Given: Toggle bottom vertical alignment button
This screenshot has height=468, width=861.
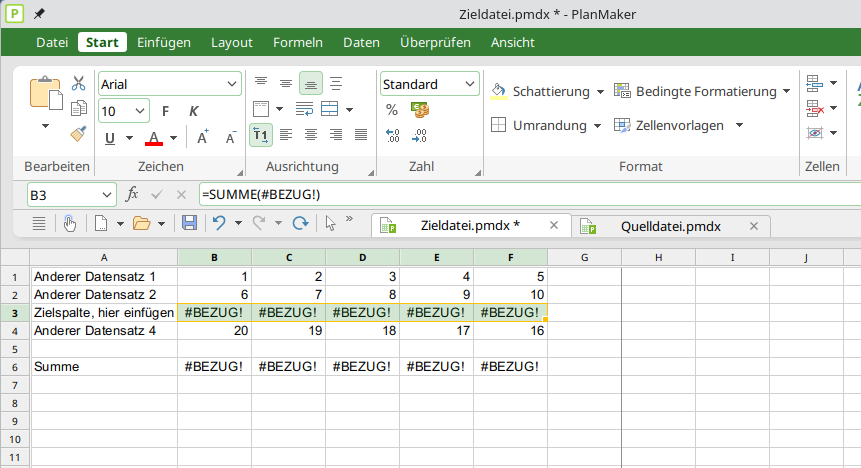Looking at the screenshot, I should 311,84.
